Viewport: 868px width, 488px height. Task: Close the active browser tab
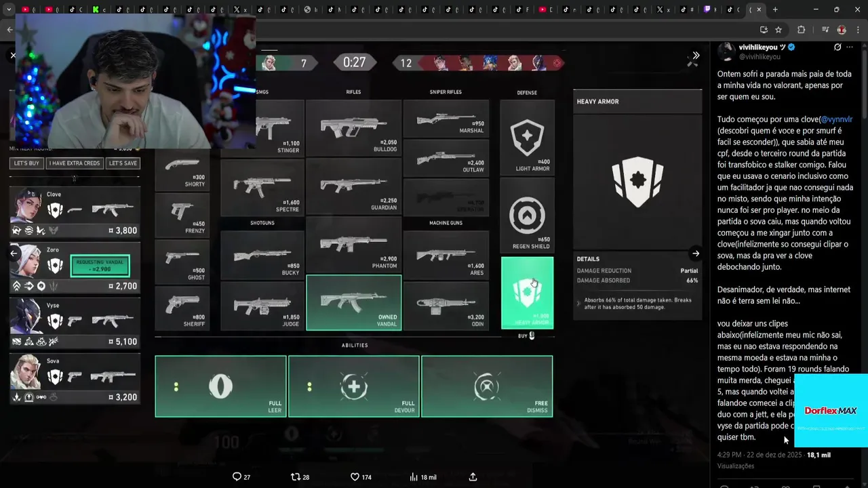(759, 9)
